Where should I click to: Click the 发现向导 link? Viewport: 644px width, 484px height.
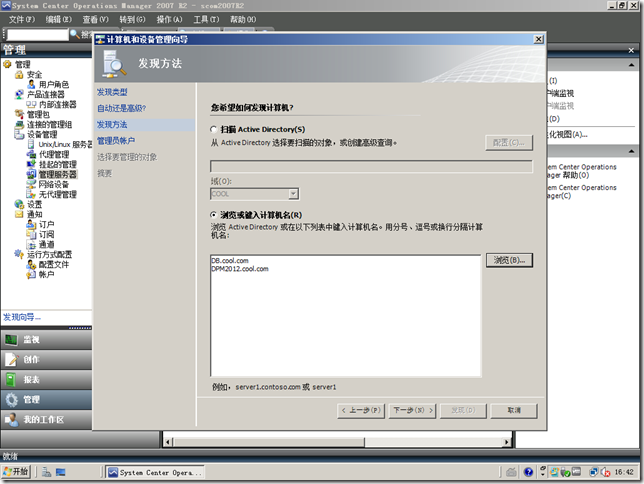(x=22, y=318)
